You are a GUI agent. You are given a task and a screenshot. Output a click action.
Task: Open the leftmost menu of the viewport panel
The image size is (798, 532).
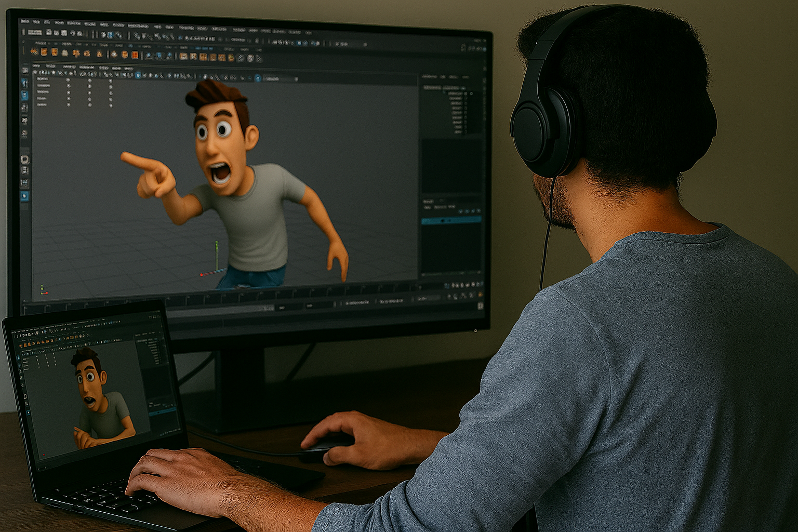36,66
